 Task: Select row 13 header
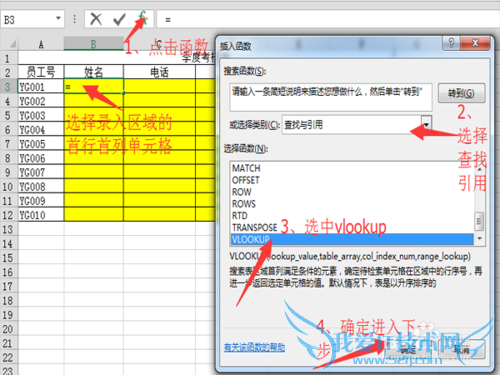pos(8,229)
